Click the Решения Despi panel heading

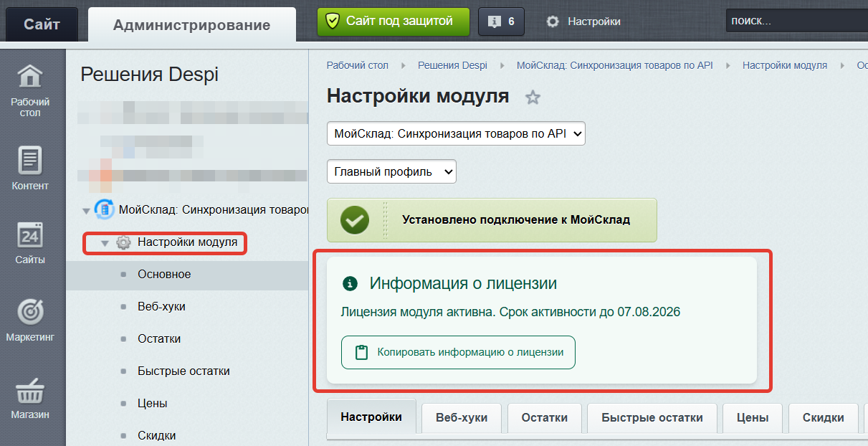coord(149,75)
